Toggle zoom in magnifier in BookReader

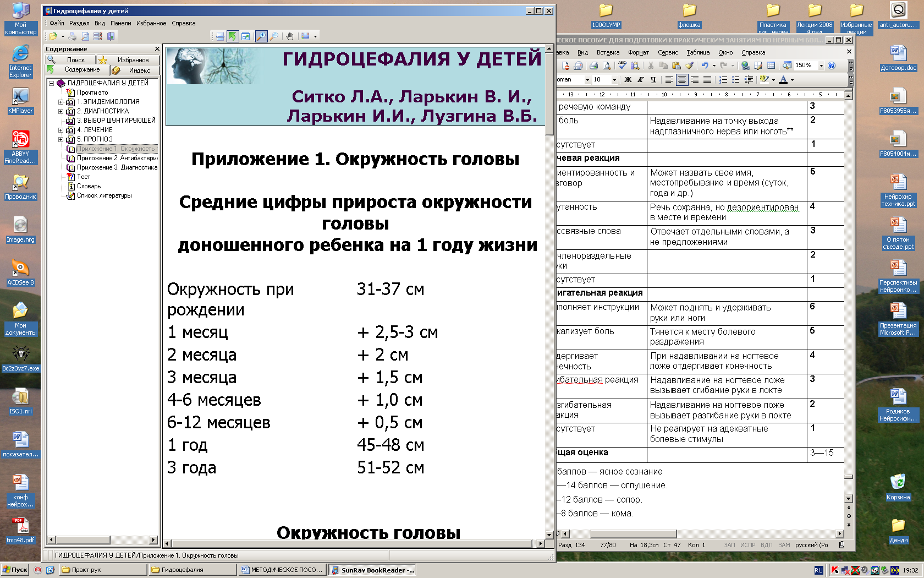261,36
